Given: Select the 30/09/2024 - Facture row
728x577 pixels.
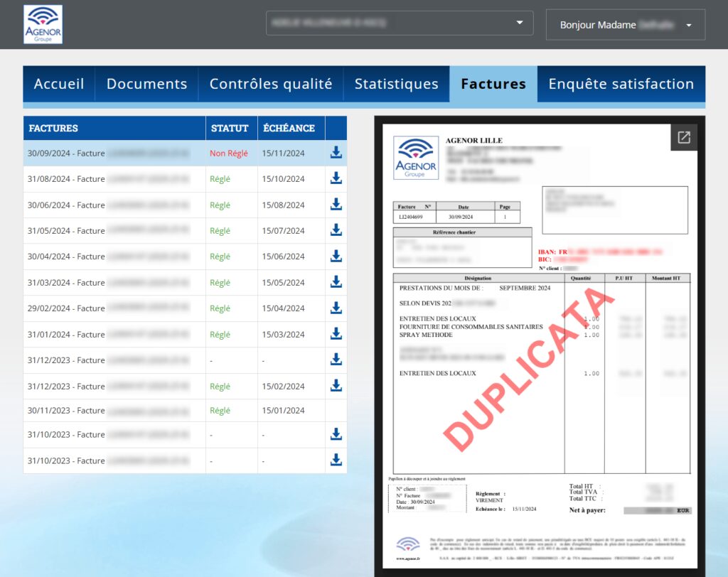Looking at the screenshot, I should click(185, 153).
